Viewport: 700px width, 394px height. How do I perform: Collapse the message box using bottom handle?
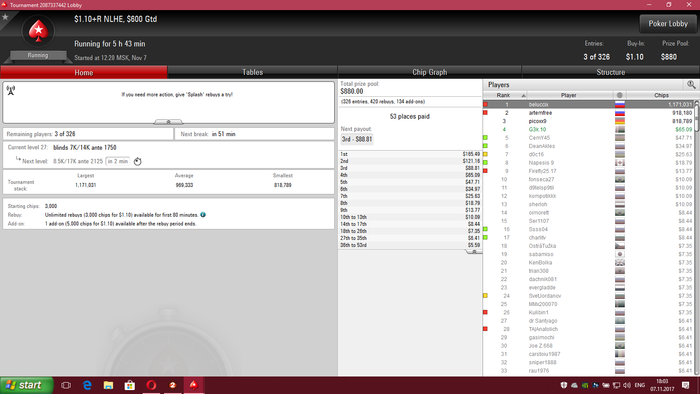168,122
